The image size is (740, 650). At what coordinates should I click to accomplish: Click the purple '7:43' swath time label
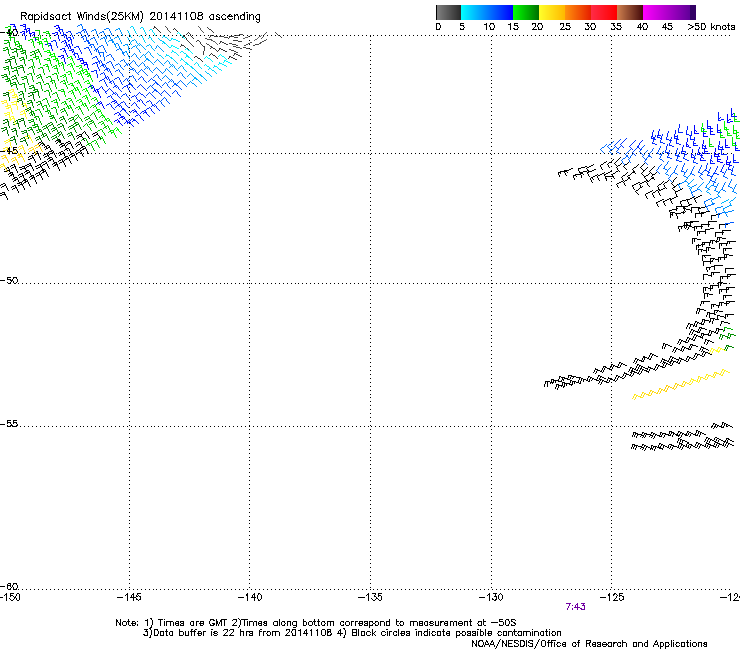click(x=575, y=607)
